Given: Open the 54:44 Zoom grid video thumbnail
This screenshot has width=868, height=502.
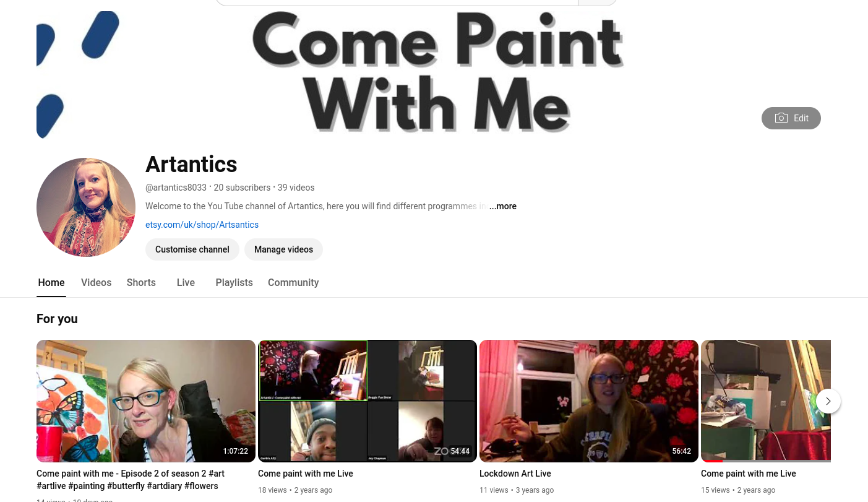Looking at the screenshot, I should pyautogui.click(x=367, y=401).
